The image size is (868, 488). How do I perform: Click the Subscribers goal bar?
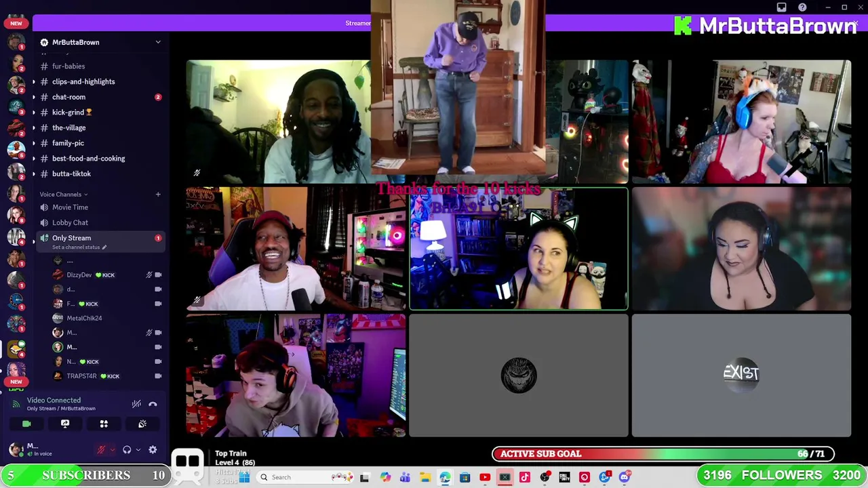coord(85,475)
